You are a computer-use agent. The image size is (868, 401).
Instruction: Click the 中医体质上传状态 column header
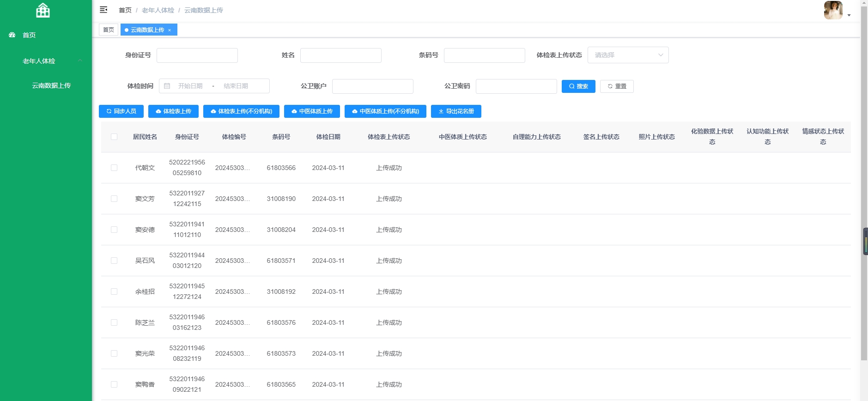[x=463, y=137]
